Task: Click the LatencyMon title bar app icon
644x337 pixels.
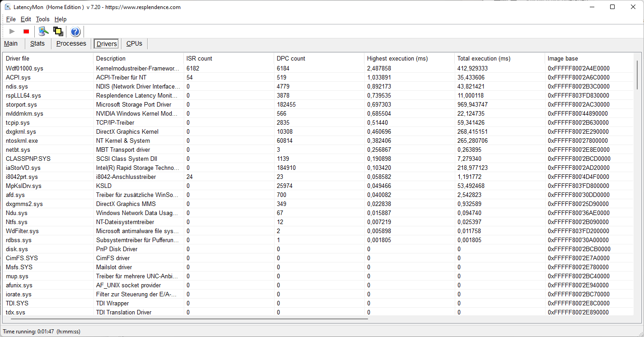Action: pos(8,7)
